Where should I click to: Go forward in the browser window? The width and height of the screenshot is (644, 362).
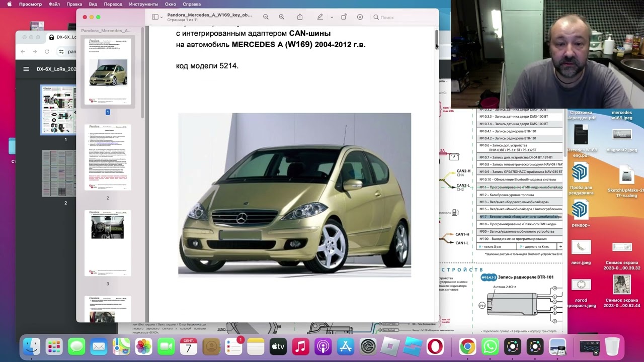[35, 51]
